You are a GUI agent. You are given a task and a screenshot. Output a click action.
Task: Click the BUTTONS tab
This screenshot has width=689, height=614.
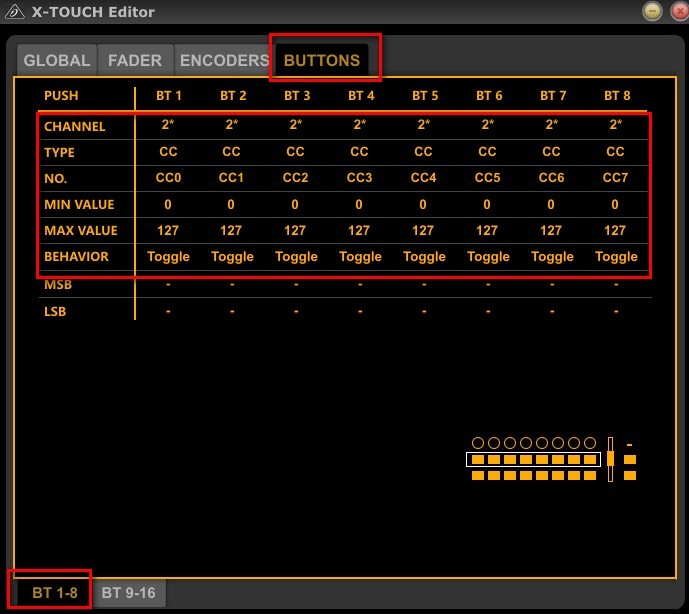coord(322,60)
